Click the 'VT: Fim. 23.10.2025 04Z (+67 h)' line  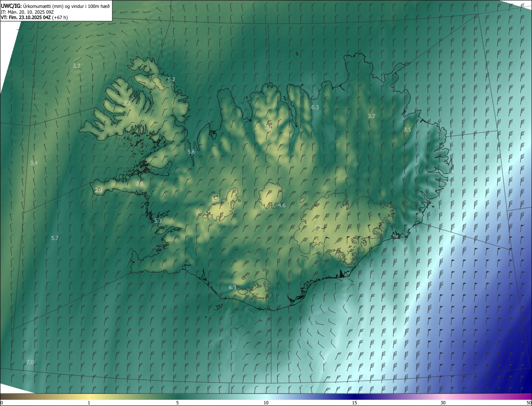[x=34, y=17]
